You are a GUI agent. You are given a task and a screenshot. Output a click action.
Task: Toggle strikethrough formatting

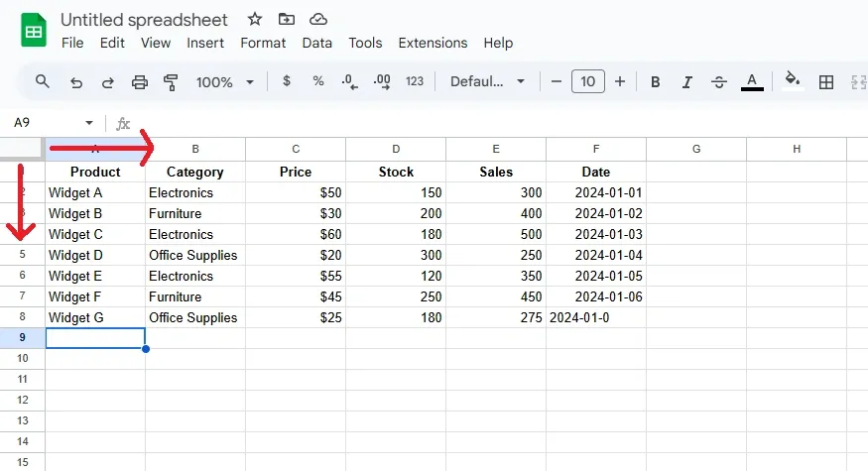[x=719, y=81]
